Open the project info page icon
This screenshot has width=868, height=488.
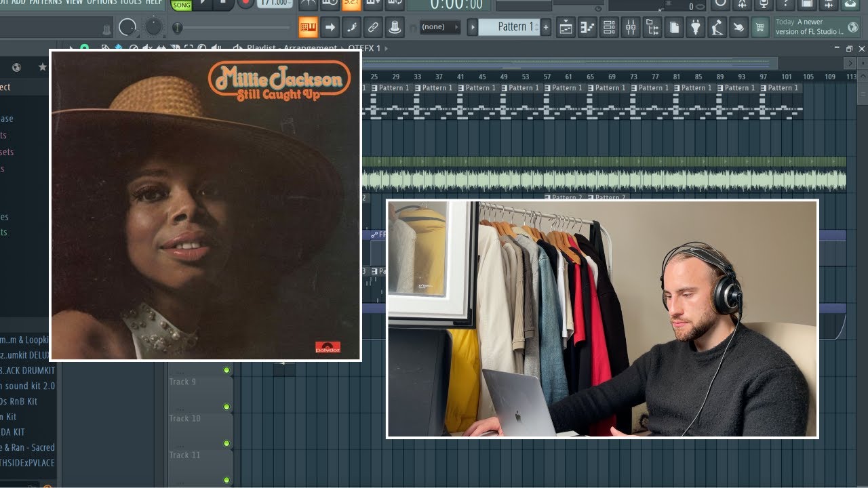pyautogui.click(x=674, y=27)
